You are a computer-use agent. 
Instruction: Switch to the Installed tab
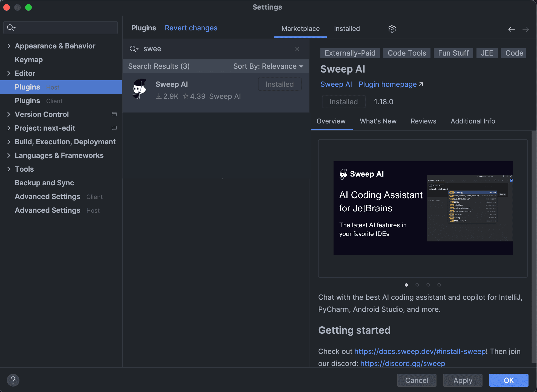347,29
